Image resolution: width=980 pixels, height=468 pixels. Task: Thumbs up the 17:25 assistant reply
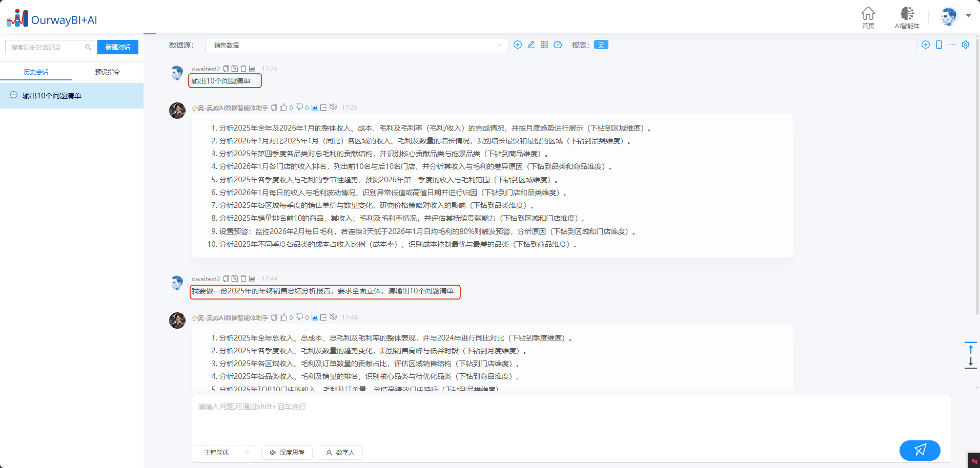(x=283, y=108)
